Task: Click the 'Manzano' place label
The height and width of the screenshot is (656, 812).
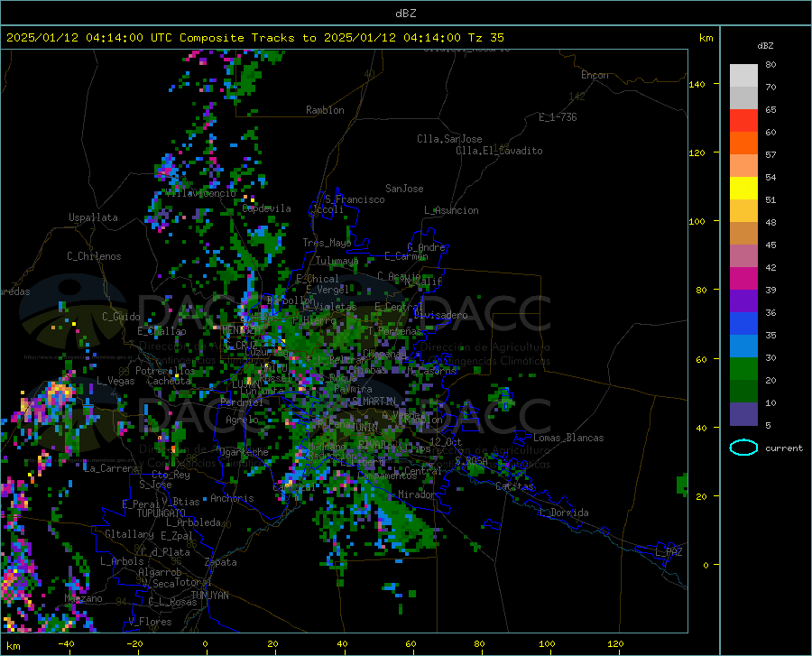Action: tap(83, 598)
